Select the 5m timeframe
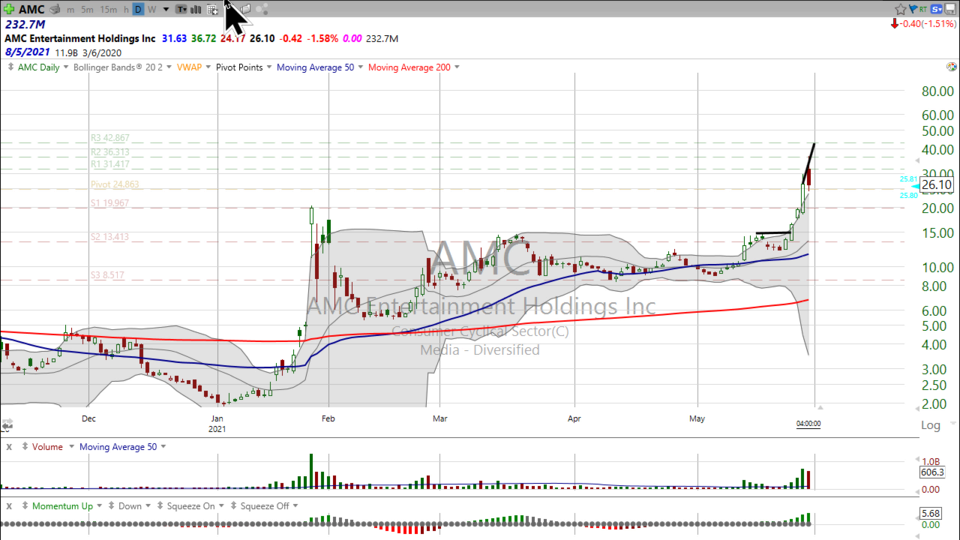 pyautogui.click(x=87, y=9)
